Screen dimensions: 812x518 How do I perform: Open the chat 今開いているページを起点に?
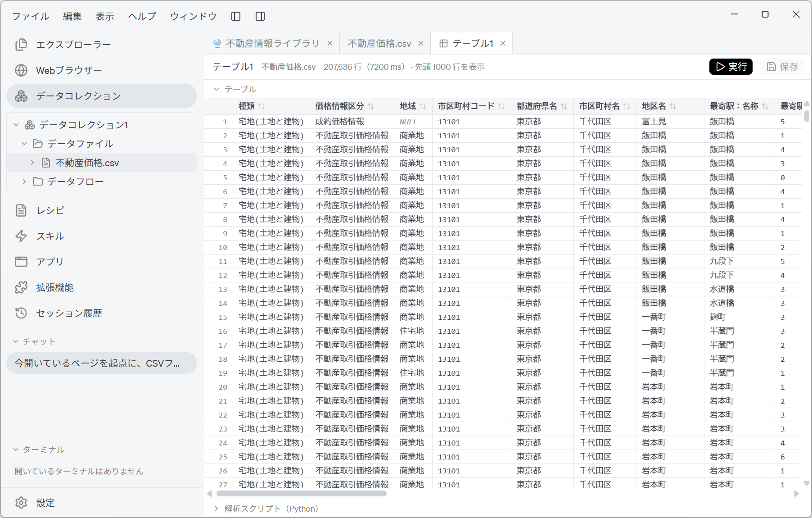(102, 363)
